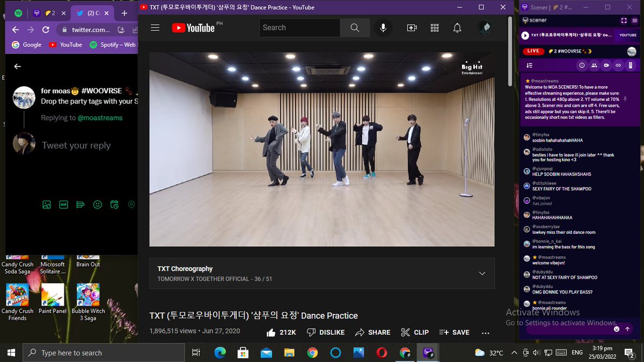The image size is (644, 362).
Task: Add a poll to tweet reply
Action: pos(80,204)
